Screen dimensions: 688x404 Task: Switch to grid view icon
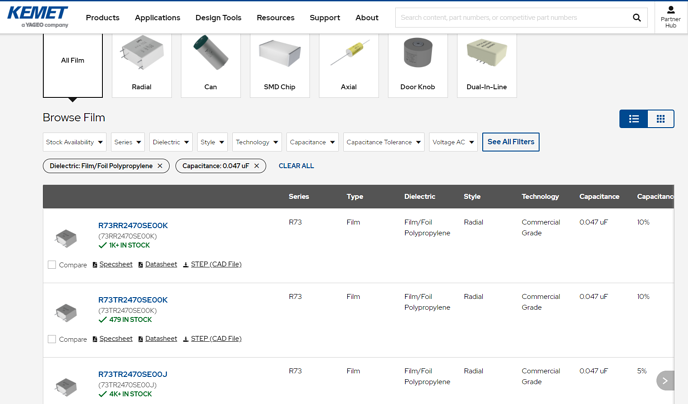tap(661, 119)
